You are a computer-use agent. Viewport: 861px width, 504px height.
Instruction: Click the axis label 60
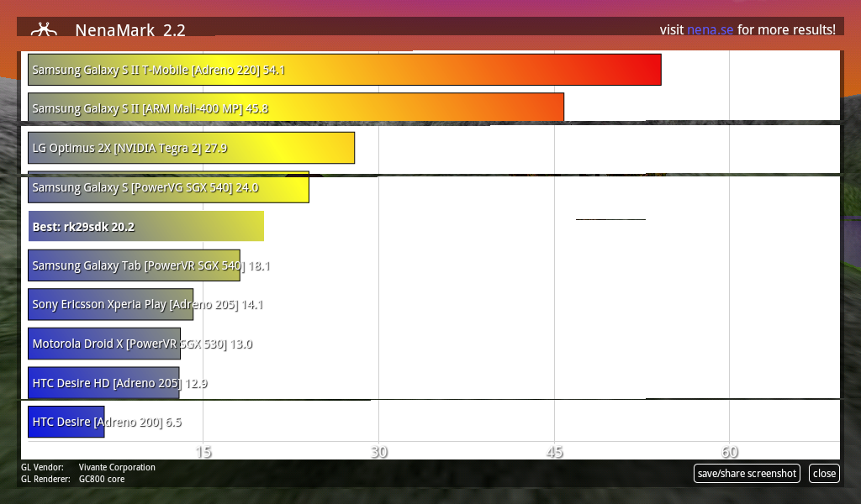pyautogui.click(x=730, y=452)
